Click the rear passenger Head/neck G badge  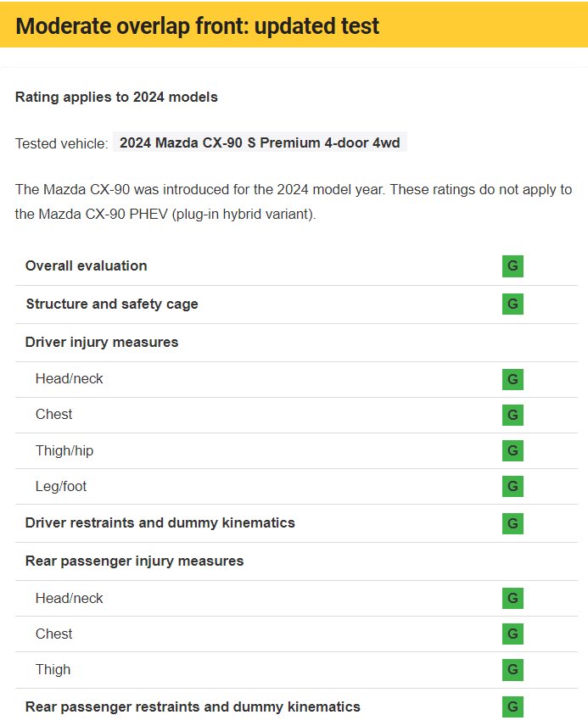tap(512, 599)
